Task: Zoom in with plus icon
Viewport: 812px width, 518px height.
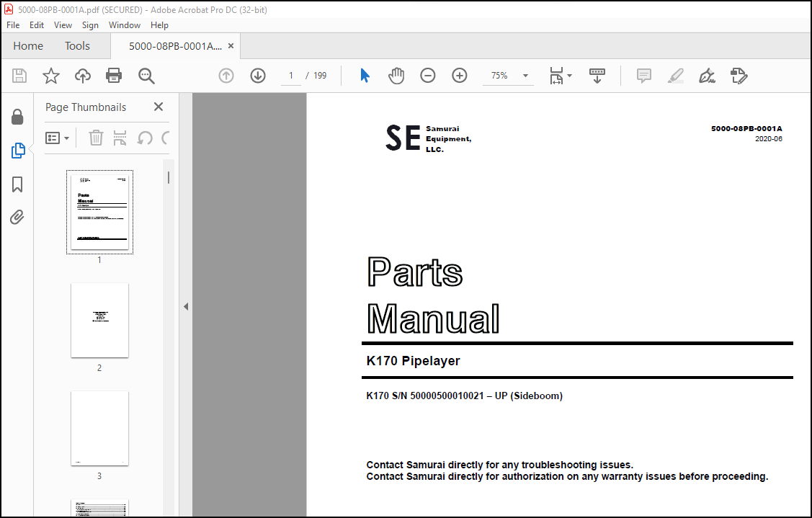Action: click(460, 76)
